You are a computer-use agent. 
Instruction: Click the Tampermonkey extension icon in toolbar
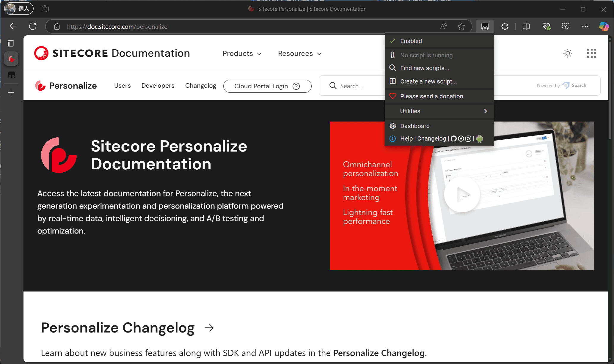(485, 26)
